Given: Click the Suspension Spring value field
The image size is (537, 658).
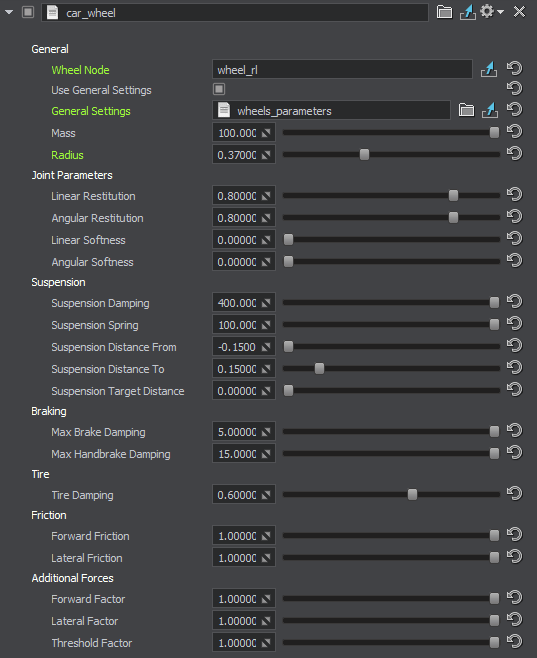Looking at the screenshot, I should pos(244,325).
